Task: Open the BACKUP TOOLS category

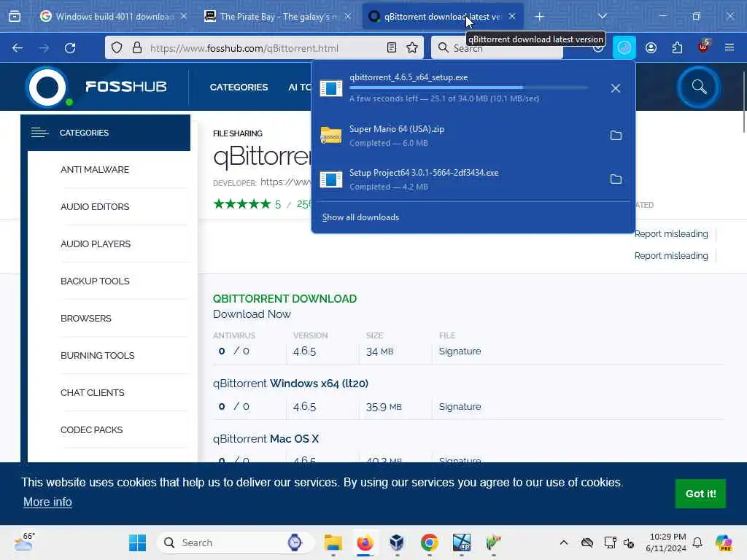Action: [x=95, y=281]
